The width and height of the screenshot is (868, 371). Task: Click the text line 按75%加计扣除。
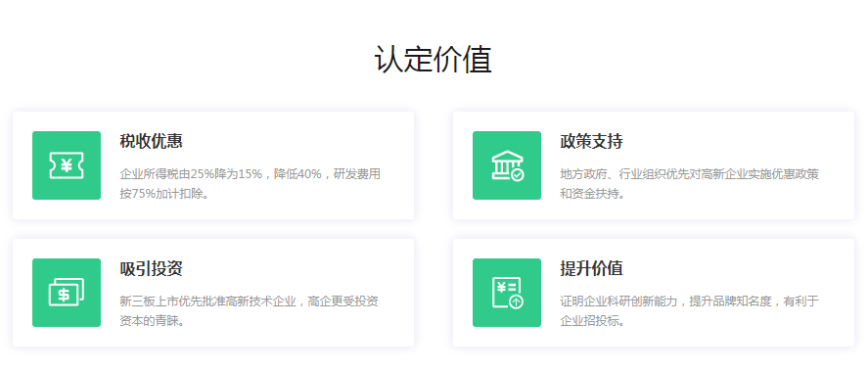(165, 195)
